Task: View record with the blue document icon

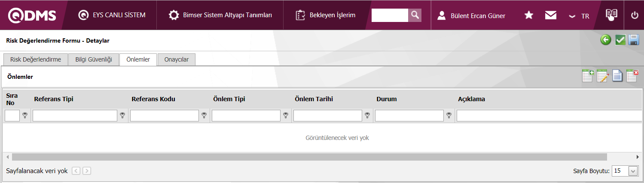Action: 617,76
